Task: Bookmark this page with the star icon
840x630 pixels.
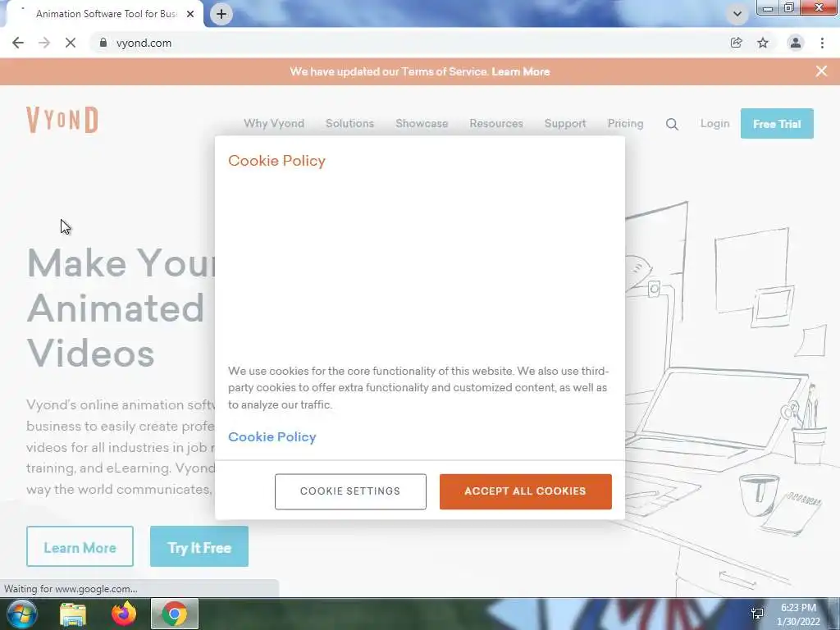Action: coord(763,43)
